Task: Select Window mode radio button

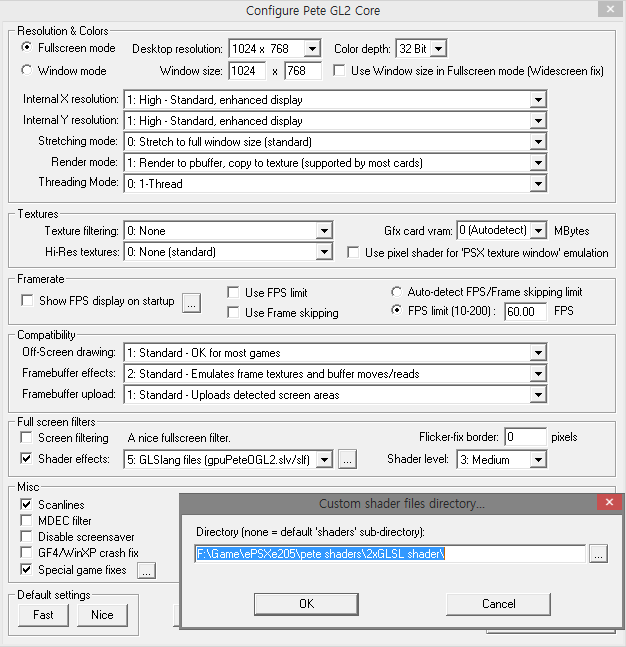Action: tap(27, 70)
